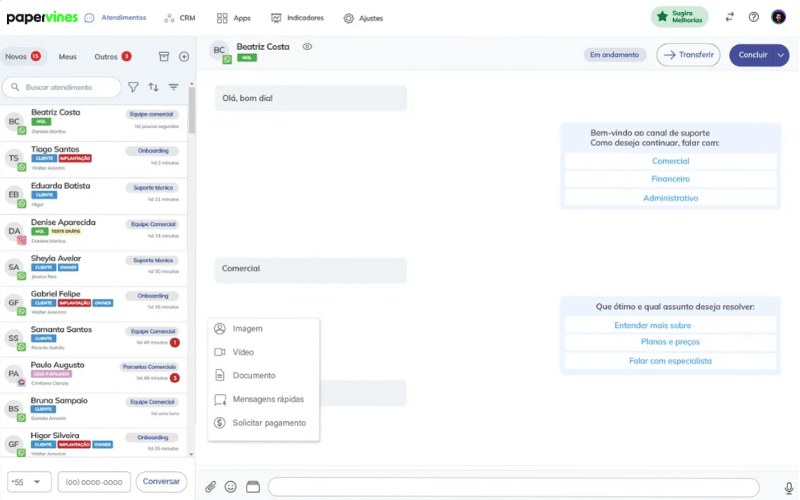Image resolution: width=800 pixels, height=500 pixels.
Task: Open Sheyla Avelar conversation
Action: click(x=94, y=268)
